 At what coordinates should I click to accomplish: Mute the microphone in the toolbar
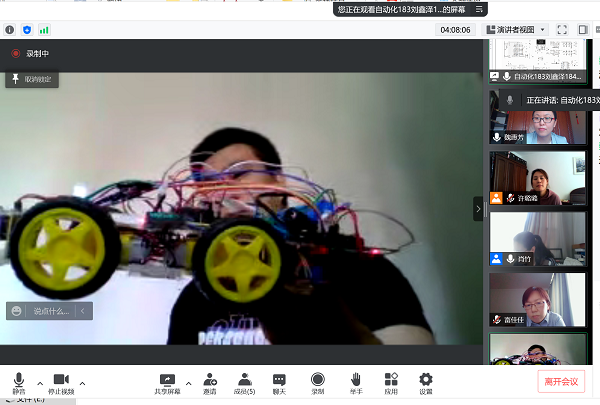coord(18,381)
